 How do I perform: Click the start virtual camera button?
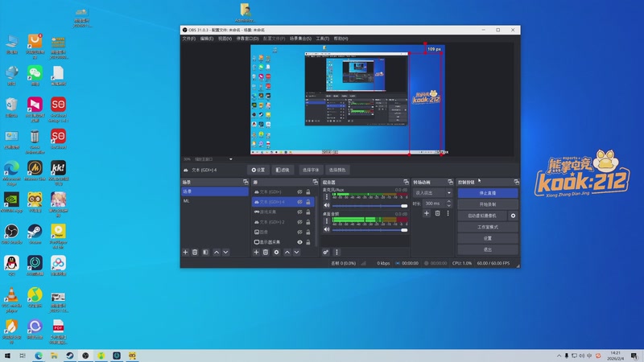pyautogui.click(x=482, y=216)
